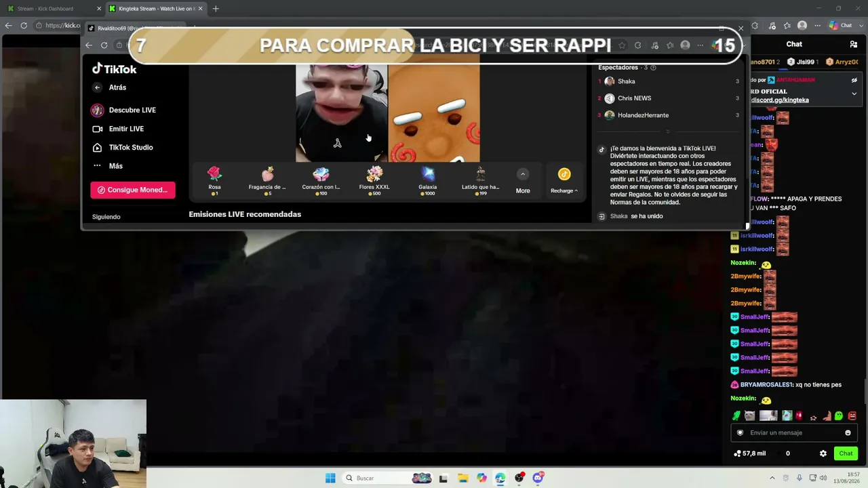Open a new browser tab

click(x=216, y=9)
